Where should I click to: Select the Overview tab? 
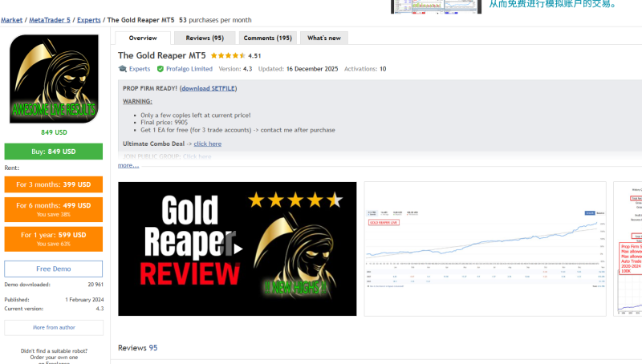[x=143, y=38]
